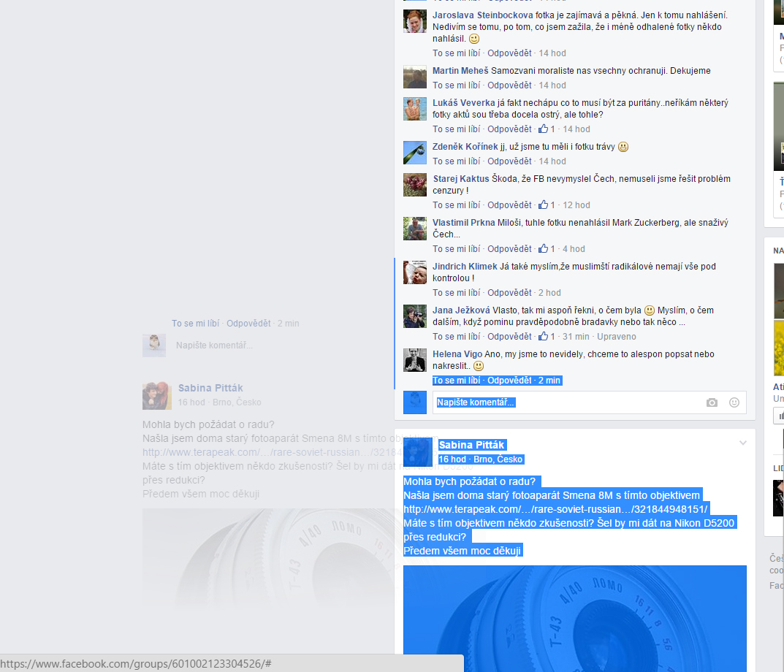Open '14 hod' timestamp on Martin Meheš's comment
The height and width of the screenshot is (672, 784).
click(x=552, y=85)
